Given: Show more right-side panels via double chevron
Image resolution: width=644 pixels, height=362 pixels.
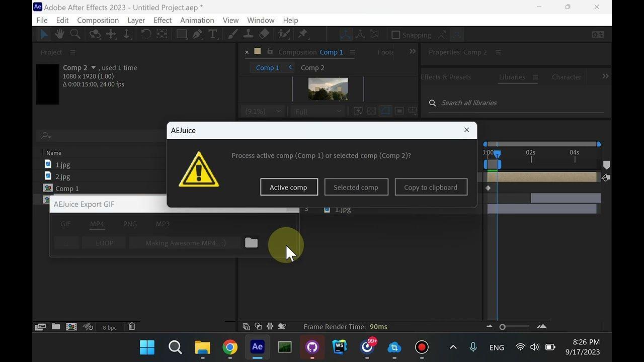Looking at the screenshot, I should click(605, 76).
